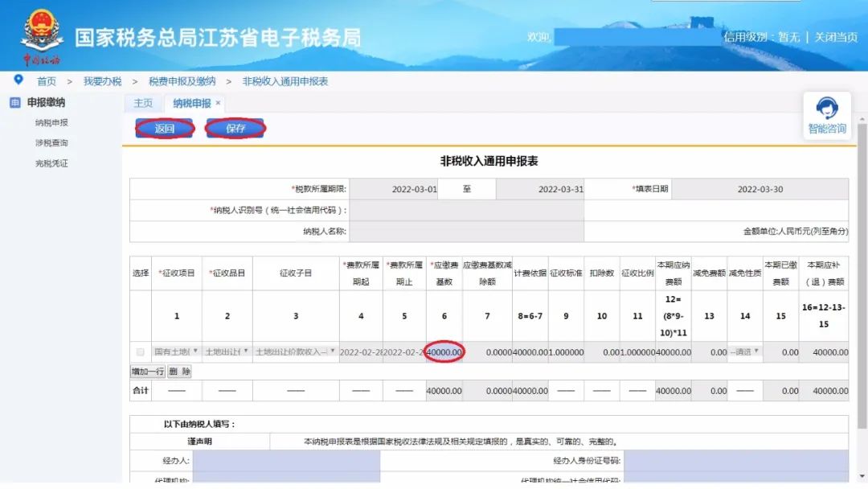This screenshot has width=868, height=489.
Task: Click the vertical scrollbar thumb
Action: pos(862,276)
